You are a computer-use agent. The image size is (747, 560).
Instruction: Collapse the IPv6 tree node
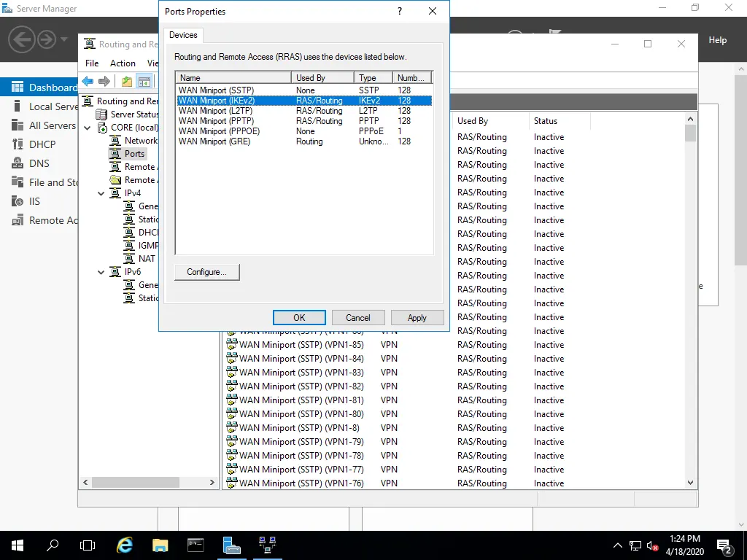point(101,272)
